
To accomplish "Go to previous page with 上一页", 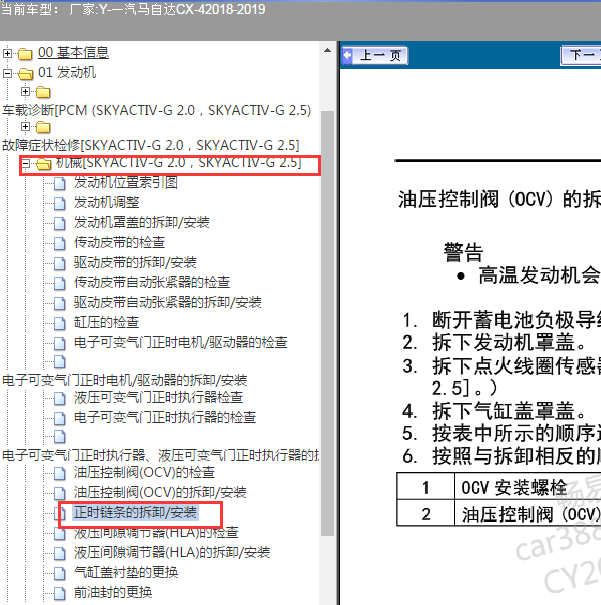I will pyautogui.click(x=375, y=56).
